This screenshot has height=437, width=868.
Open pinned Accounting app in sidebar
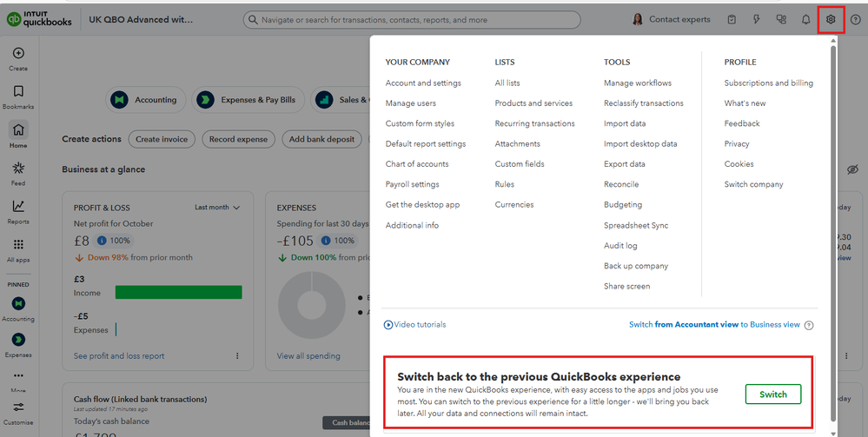(18, 308)
